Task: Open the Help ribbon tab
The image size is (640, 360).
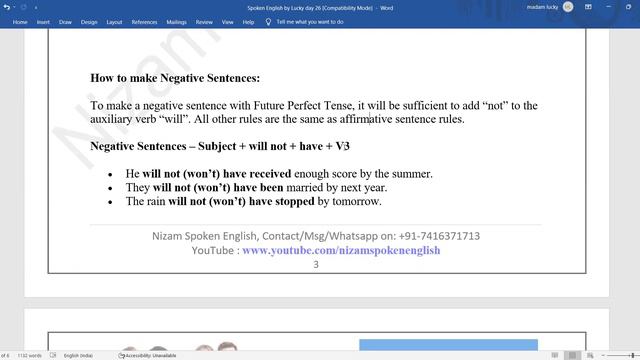Action: [248, 22]
